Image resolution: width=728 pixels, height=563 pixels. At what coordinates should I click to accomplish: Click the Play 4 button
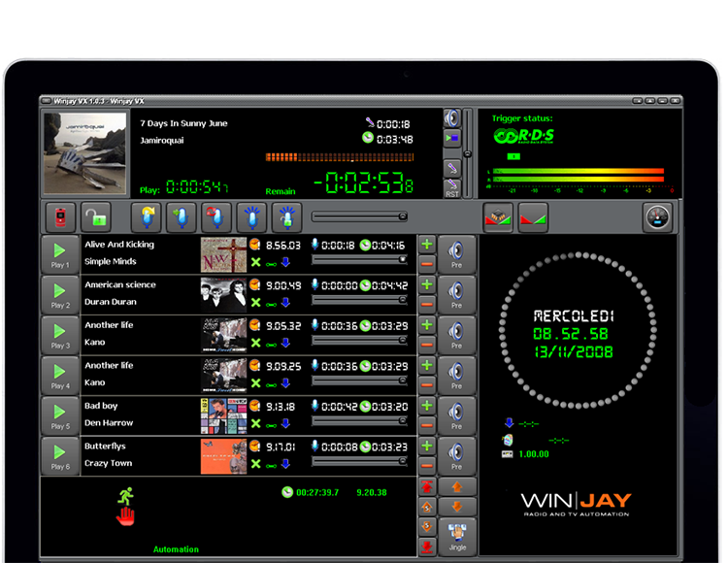60,376
